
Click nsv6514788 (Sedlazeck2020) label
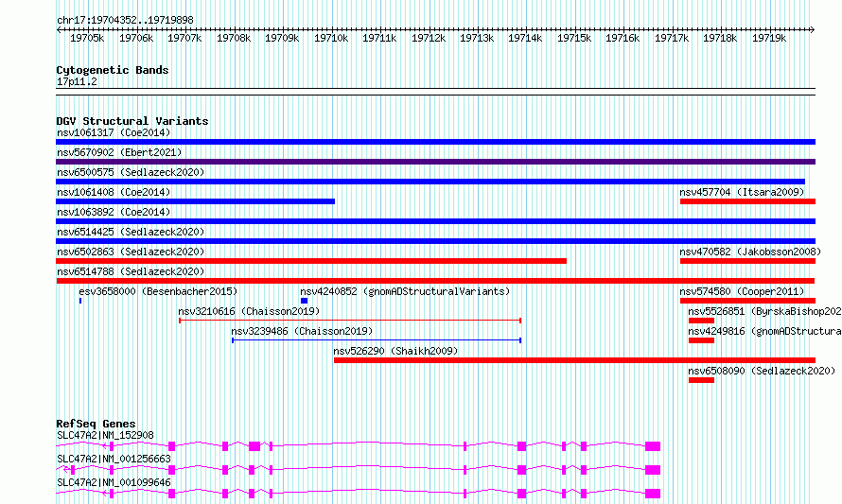131,271
